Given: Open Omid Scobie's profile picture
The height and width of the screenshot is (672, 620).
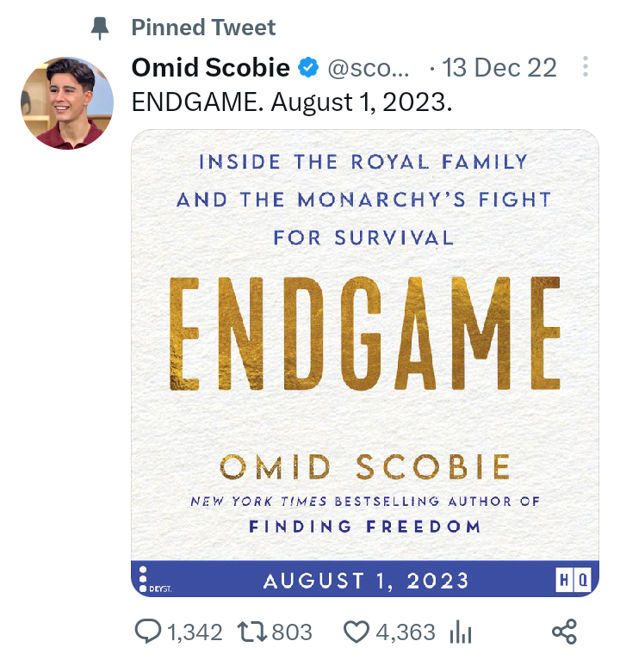Looking at the screenshot, I should 68,103.
